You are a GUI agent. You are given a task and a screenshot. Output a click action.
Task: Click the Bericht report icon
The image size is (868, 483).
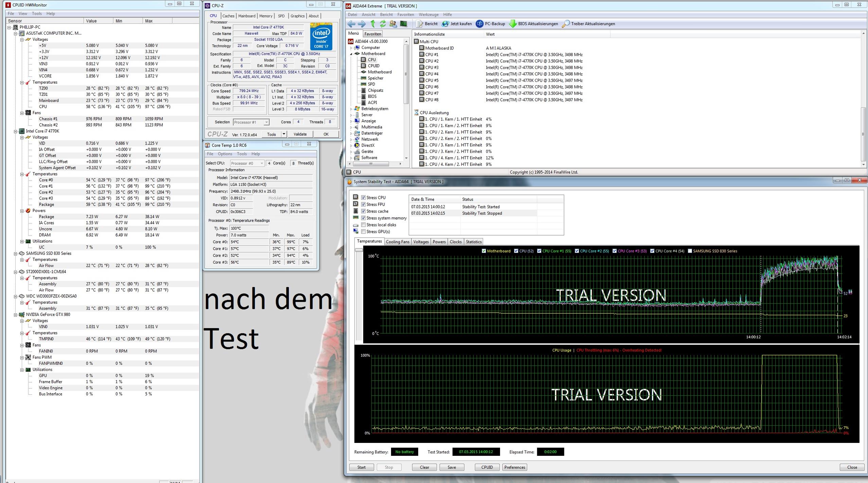pyautogui.click(x=420, y=24)
